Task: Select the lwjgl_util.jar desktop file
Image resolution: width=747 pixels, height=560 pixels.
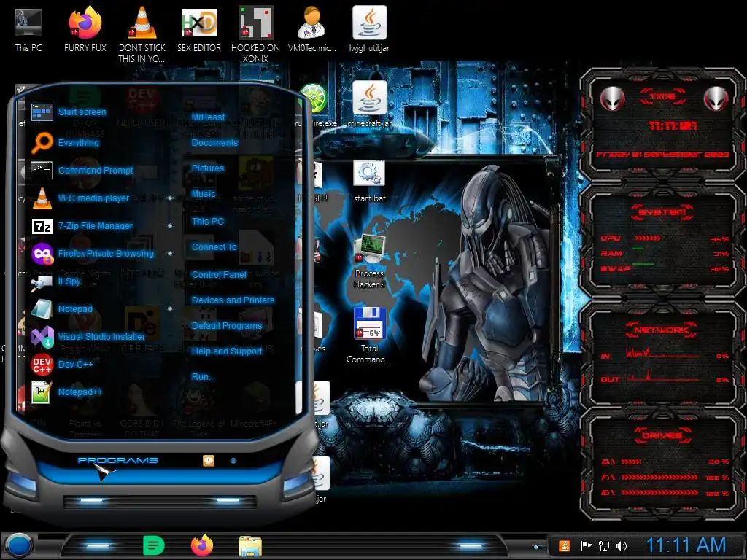Action: [369, 29]
